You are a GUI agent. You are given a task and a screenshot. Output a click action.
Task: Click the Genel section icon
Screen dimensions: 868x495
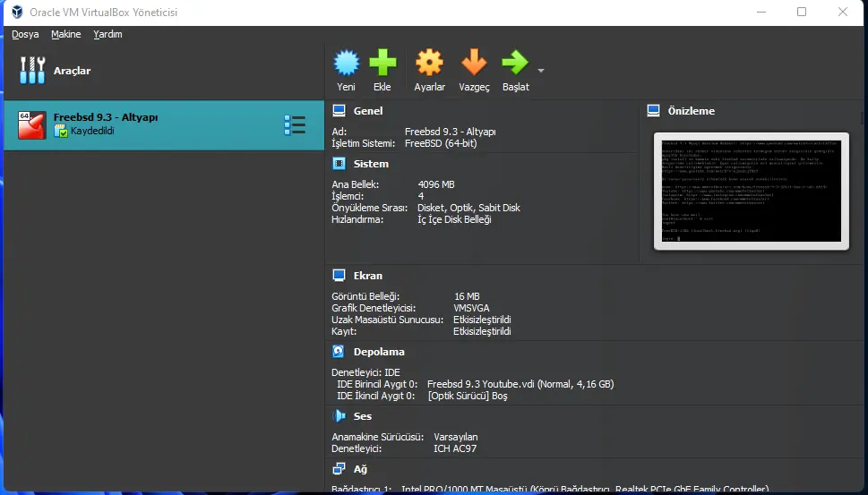click(339, 111)
